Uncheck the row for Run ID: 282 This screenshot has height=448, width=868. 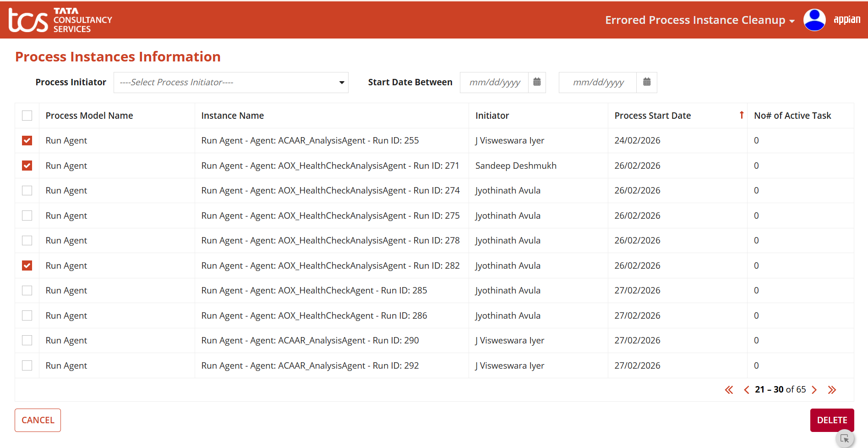(27, 265)
